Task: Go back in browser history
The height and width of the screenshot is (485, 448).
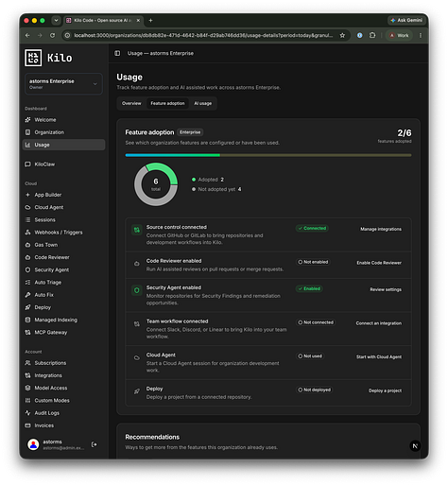Action: pos(27,35)
